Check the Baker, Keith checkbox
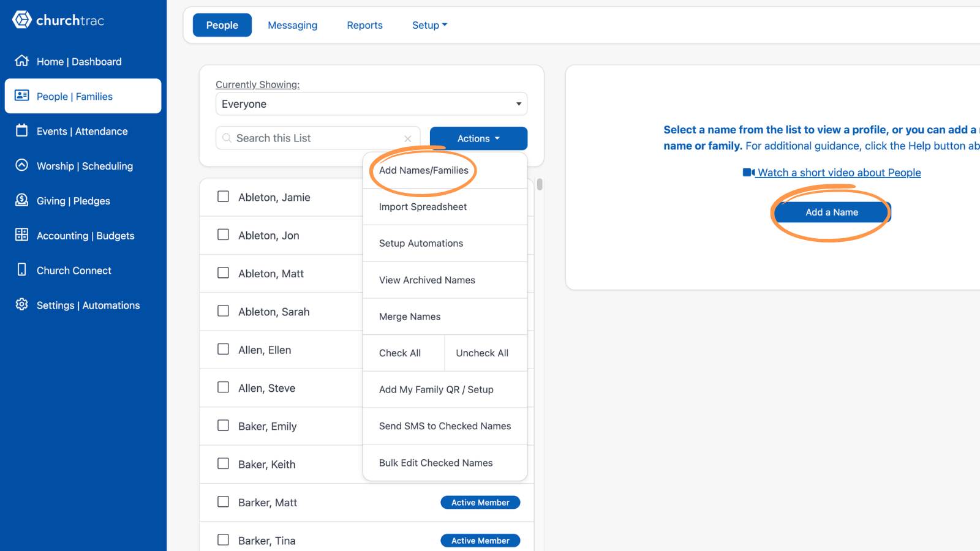Image resolution: width=980 pixels, height=551 pixels. coord(224,464)
